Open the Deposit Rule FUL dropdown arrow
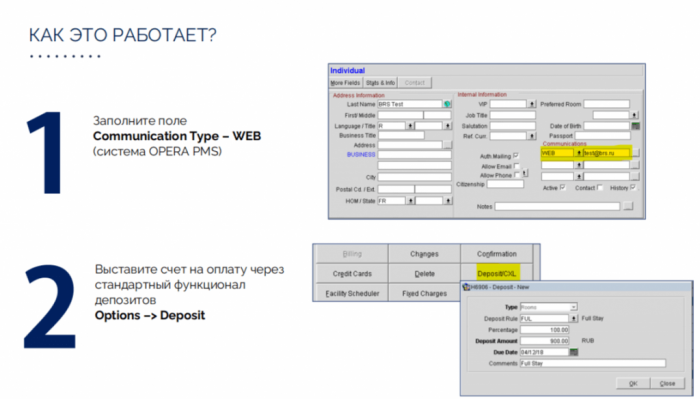Image resolution: width=700 pixels, height=399 pixels. coord(574,319)
